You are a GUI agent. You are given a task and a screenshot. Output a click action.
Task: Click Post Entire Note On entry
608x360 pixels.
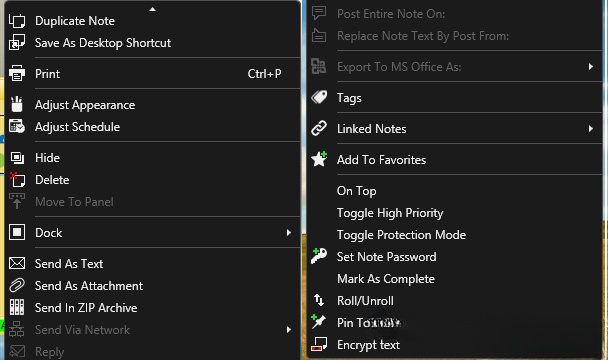(x=454, y=14)
